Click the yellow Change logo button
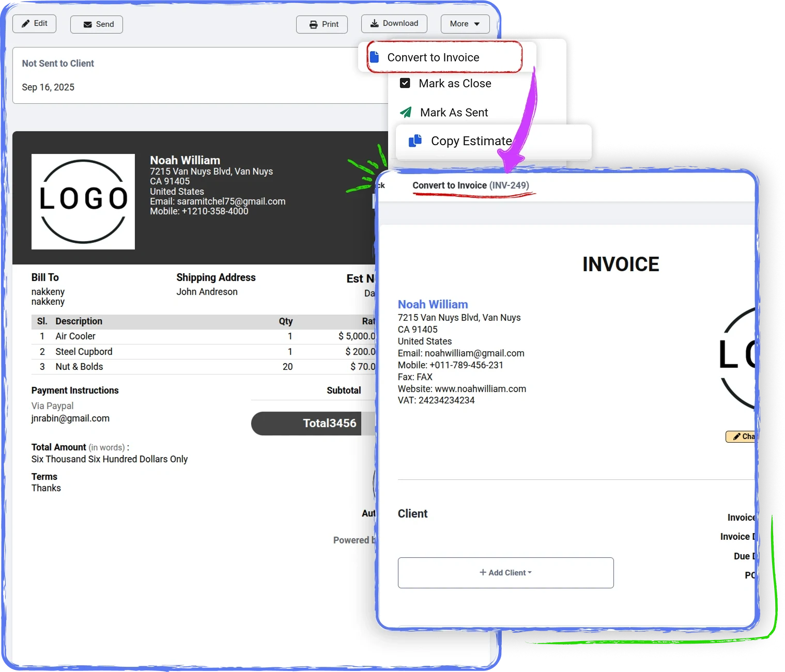Image resolution: width=785 pixels, height=672 pixels. [741, 436]
